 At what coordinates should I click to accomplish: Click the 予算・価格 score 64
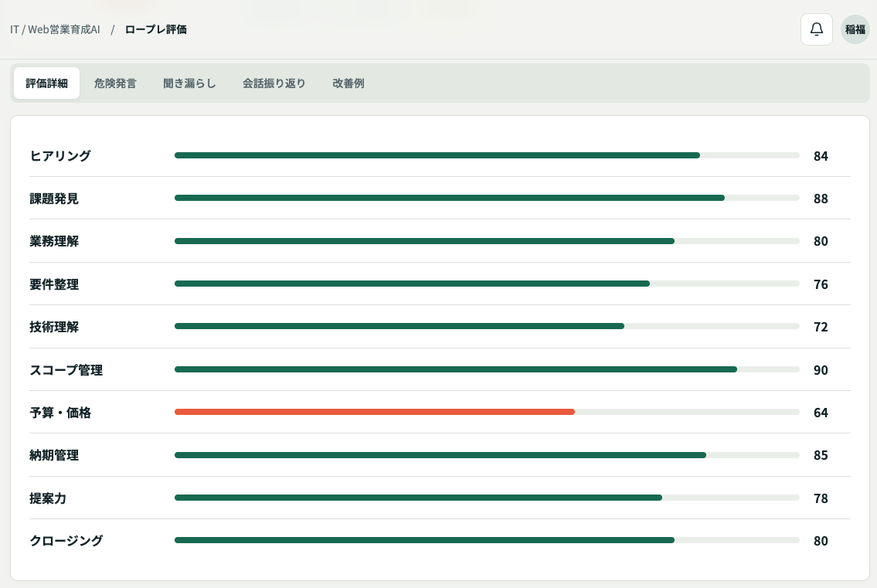pos(821,413)
